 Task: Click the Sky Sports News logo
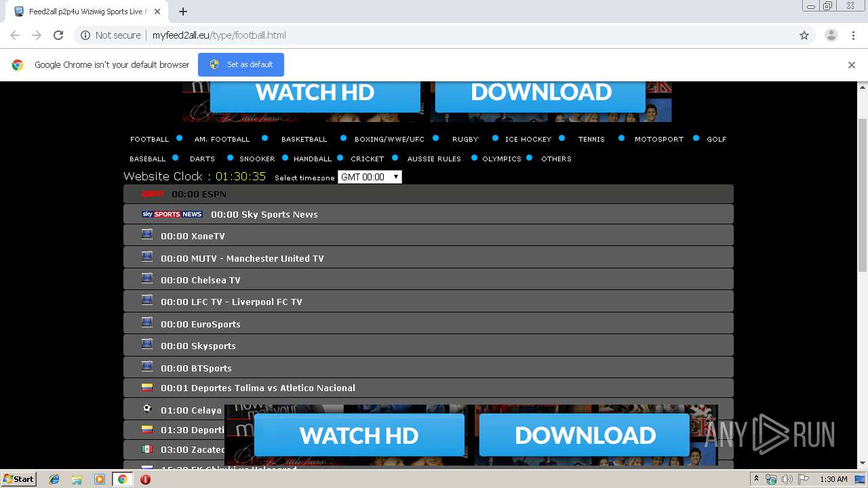(x=172, y=214)
